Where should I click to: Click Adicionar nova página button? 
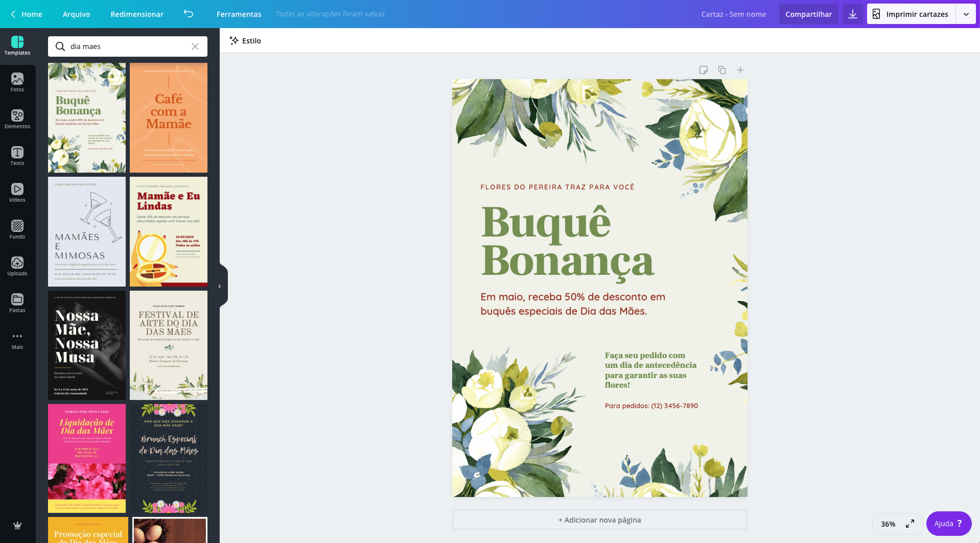pos(599,520)
